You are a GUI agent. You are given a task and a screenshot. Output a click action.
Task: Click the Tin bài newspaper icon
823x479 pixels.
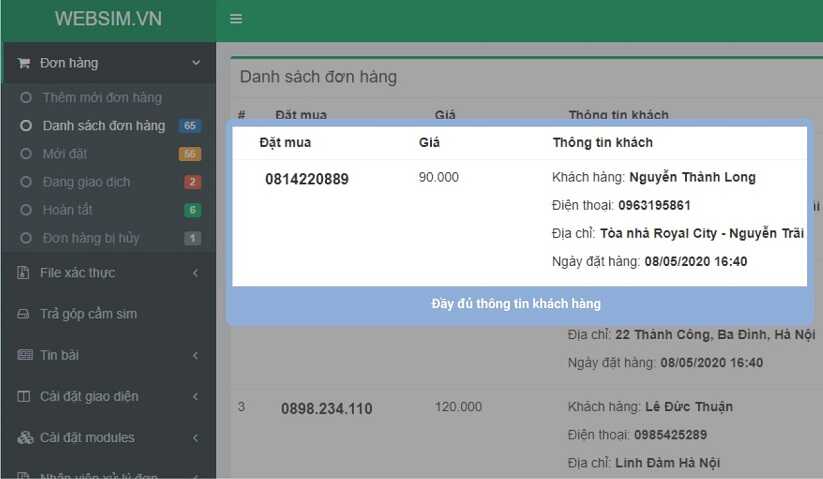pyautogui.click(x=24, y=355)
